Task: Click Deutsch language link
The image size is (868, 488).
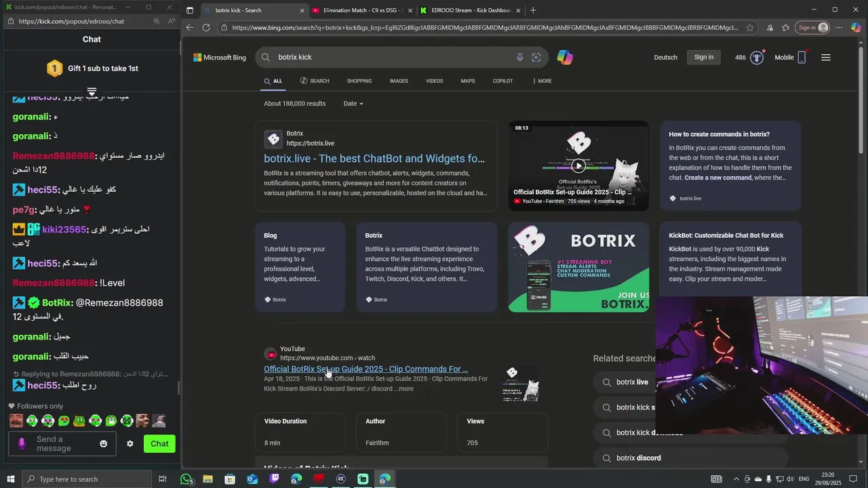Action: pyautogui.click(x=665, y=58)
